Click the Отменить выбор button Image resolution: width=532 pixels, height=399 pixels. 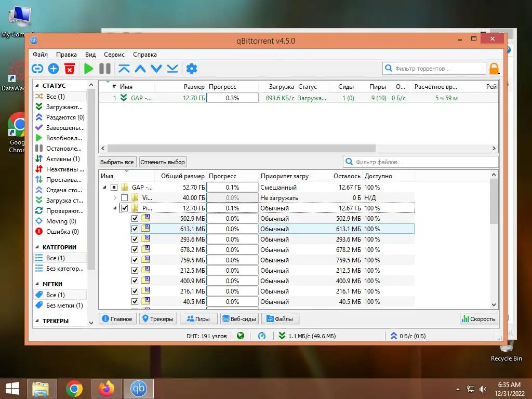click(x=163, y=162)
